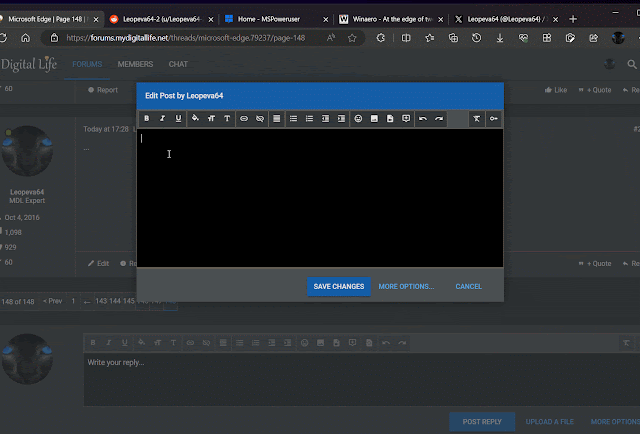Image resolution: width=640 pixels, height=434 pixels.
Task: Click the Save Changes button
Action: 339,286
